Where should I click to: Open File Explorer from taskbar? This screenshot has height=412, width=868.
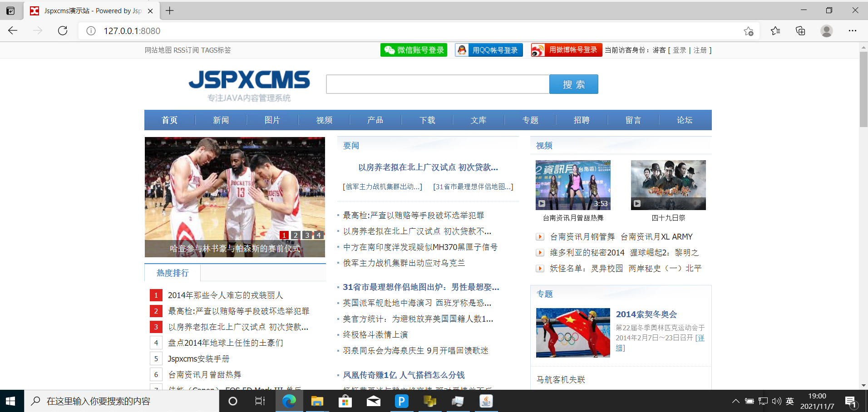317,401
